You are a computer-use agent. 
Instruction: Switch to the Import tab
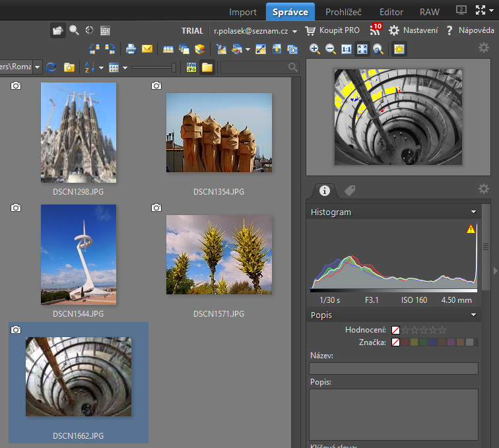click(243, 12)
